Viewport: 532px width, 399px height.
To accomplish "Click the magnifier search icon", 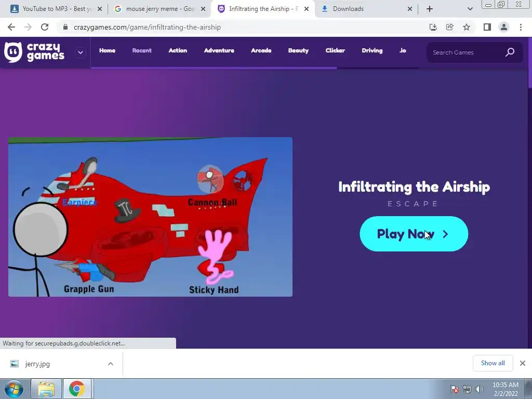I will click(510, 52).
